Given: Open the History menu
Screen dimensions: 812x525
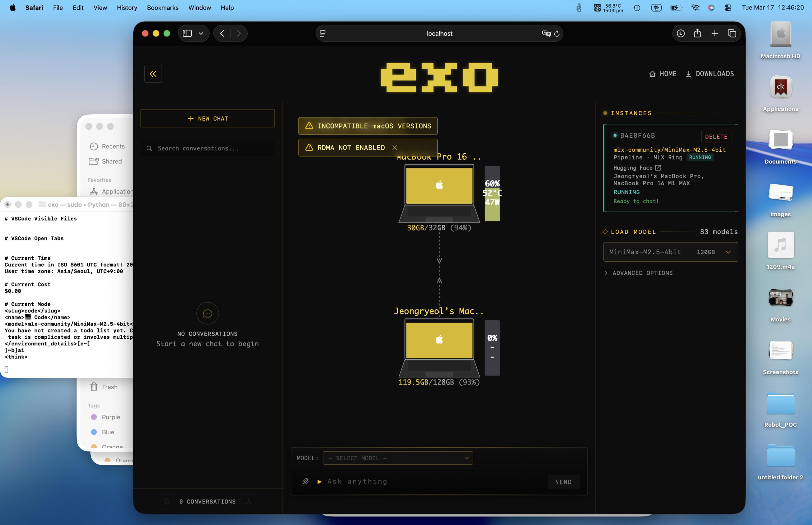Looking at the screenshot, I should tap(127, 8).
